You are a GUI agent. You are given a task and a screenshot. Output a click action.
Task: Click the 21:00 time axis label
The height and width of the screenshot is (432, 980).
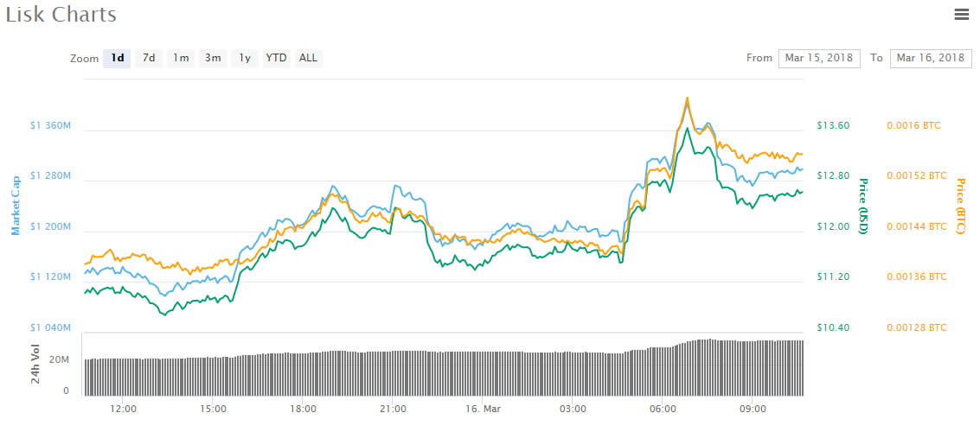click(393, 410)
